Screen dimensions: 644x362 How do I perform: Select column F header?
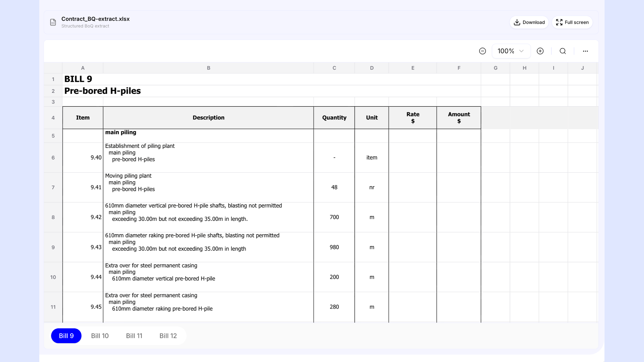tap(459, 68)
